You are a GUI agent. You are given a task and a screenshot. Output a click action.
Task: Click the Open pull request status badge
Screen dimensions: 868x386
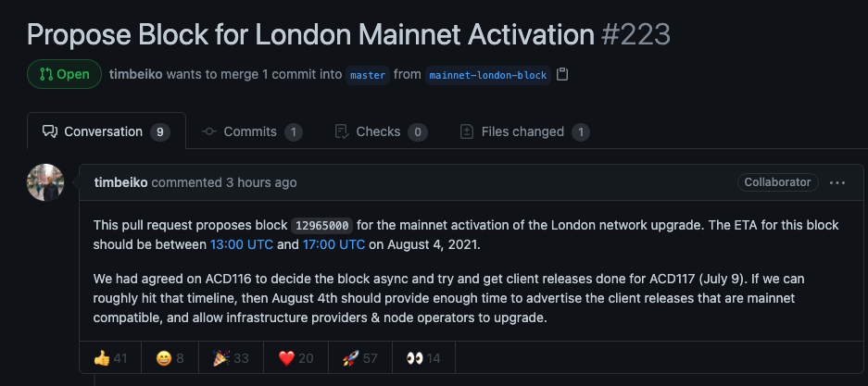point(64,74)
